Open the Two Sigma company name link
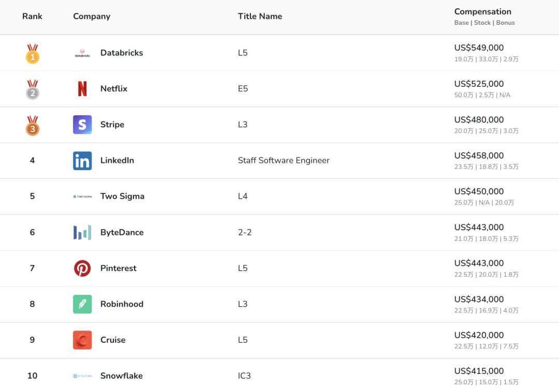The height and width of the screenshot is (392, 559). (x=122, y=197)
